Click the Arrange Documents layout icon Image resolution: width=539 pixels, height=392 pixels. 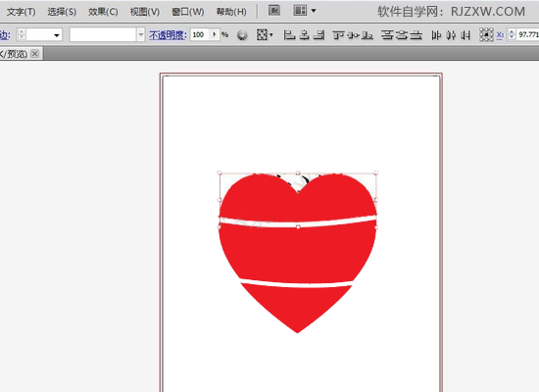pos(300,11)
